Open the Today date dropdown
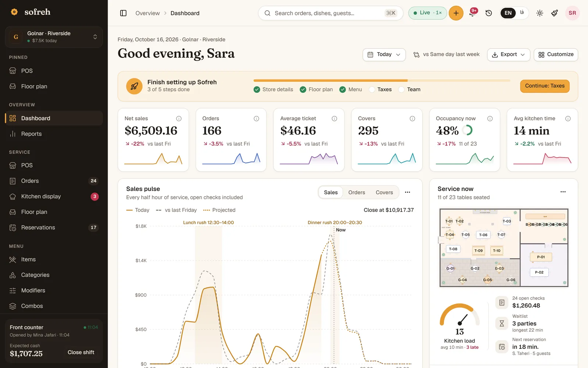 tap(384, 54)
